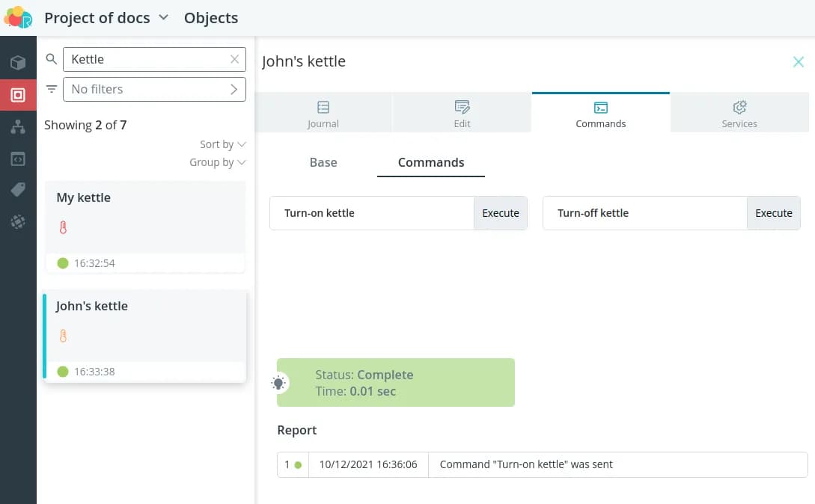The height and width of the screenshot is (504, 815).
Task: Execute the Turn-on kettle command
Action: coord(500,213)
